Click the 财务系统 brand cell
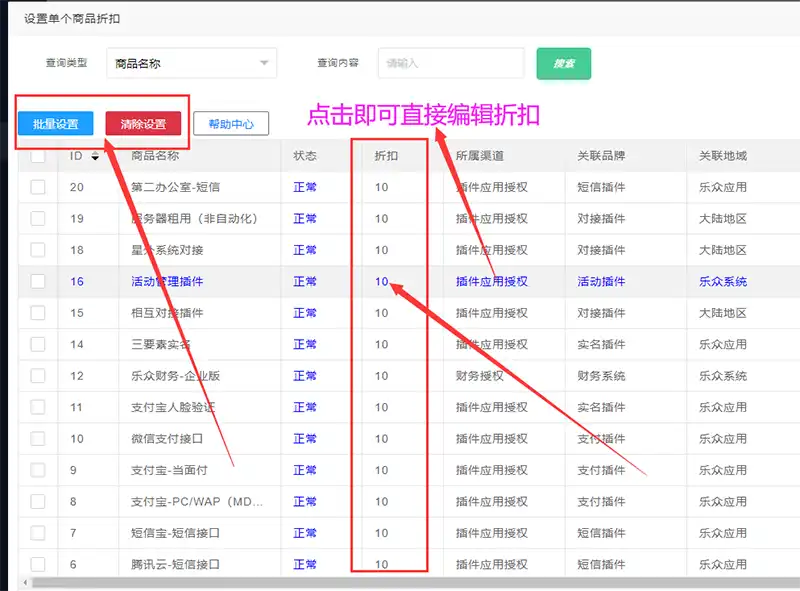Image resolution: width=800 pixels, height=591 pixels. tap(601, 376)
